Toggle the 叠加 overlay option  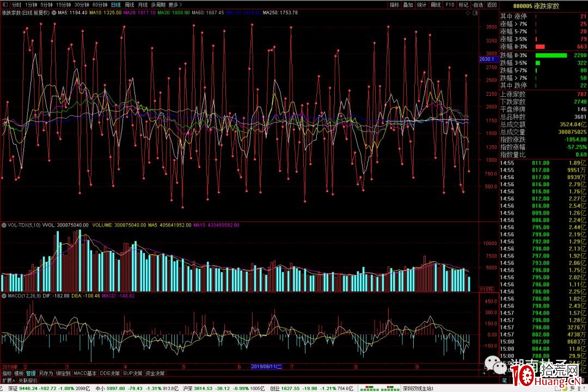coord(408,4)
